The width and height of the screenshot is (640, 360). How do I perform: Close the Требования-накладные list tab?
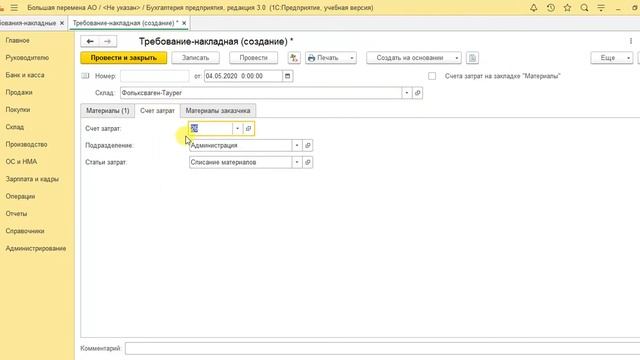[62, 23]
